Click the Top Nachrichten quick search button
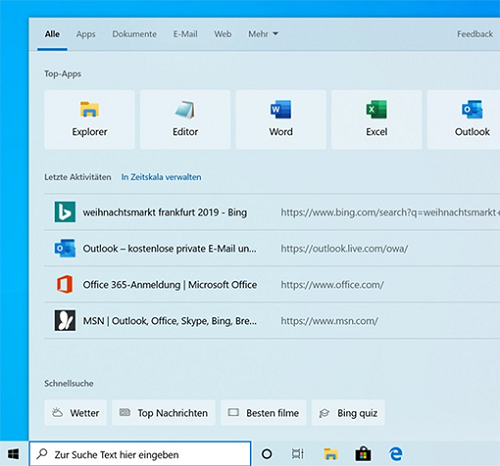Screen dimensions: 500x466 [163, 413]
